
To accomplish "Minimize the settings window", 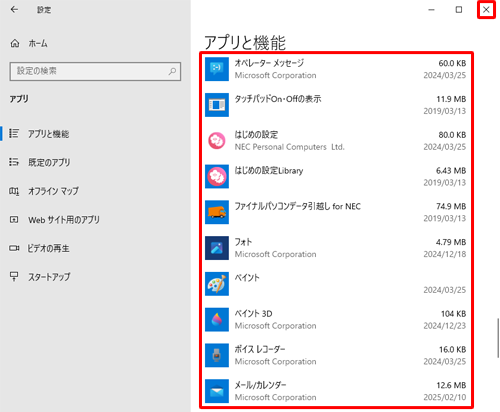I will (431, 10).
